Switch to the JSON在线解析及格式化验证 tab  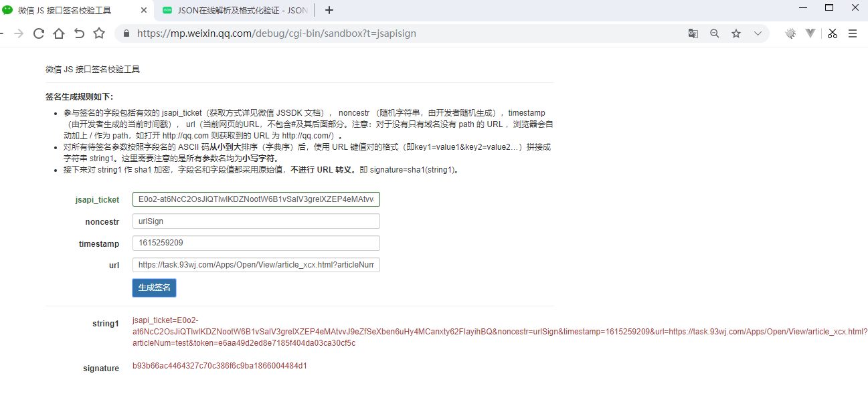235,10
